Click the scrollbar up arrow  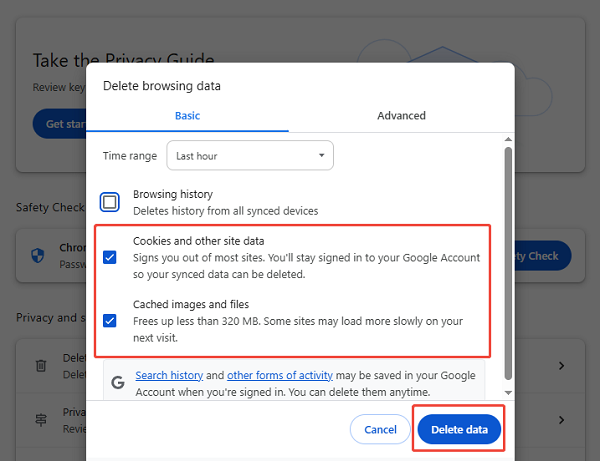pos(508,140)
